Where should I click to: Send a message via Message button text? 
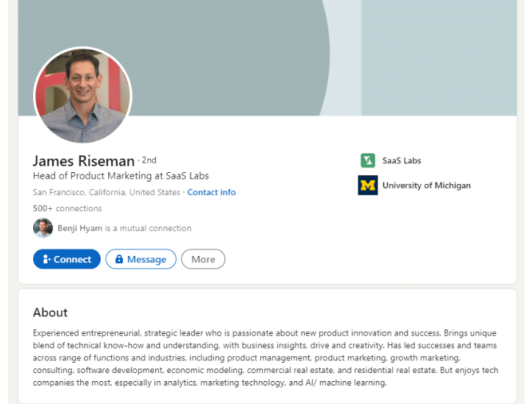(x=146, y=259)
